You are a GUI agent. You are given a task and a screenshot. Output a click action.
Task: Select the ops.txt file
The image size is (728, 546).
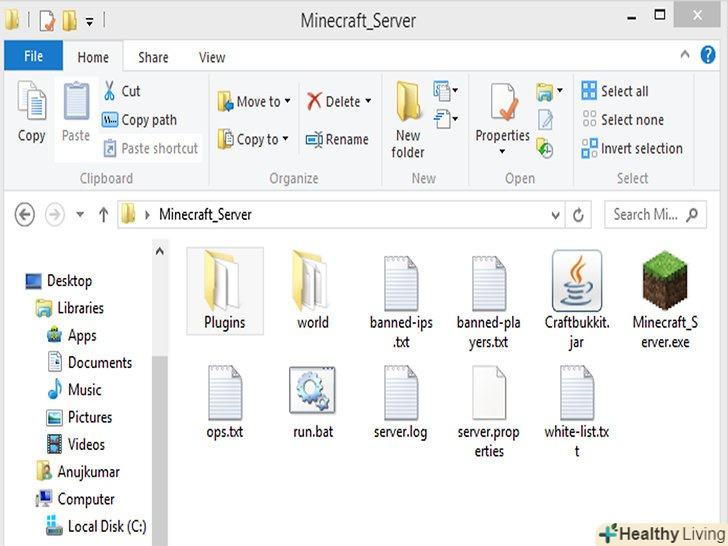225,402
